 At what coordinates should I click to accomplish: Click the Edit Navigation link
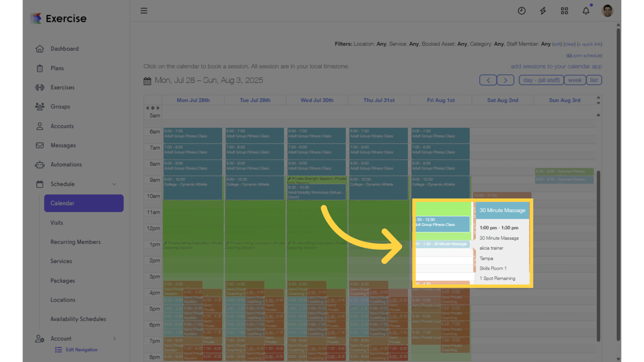click(82, 350)
